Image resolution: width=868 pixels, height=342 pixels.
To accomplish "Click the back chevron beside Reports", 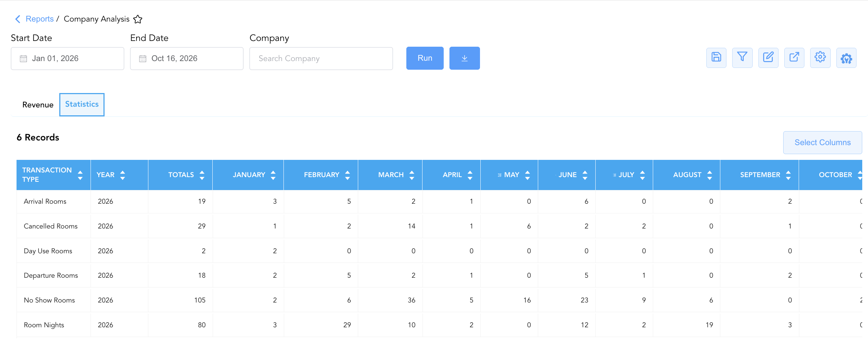I will [x=18, y=19].
